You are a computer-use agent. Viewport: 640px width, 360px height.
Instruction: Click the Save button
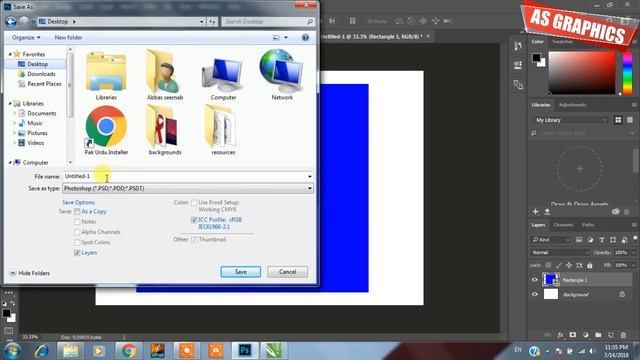pyautogui.click(x=240, y=272)
